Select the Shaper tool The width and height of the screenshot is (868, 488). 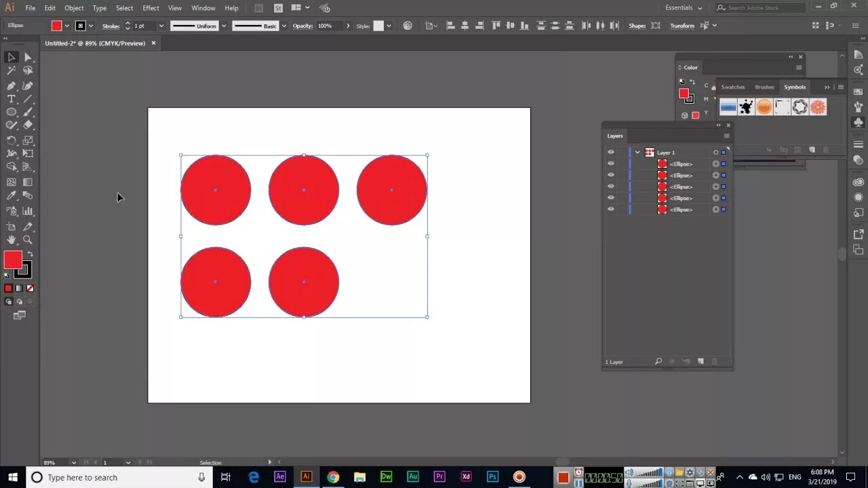pyautogui.click(x=12, y=125)
